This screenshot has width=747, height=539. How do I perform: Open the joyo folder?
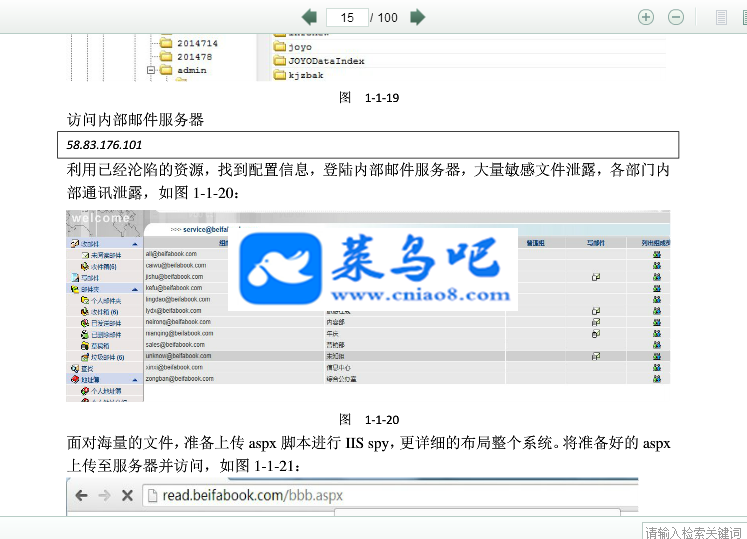click(293, 47)
